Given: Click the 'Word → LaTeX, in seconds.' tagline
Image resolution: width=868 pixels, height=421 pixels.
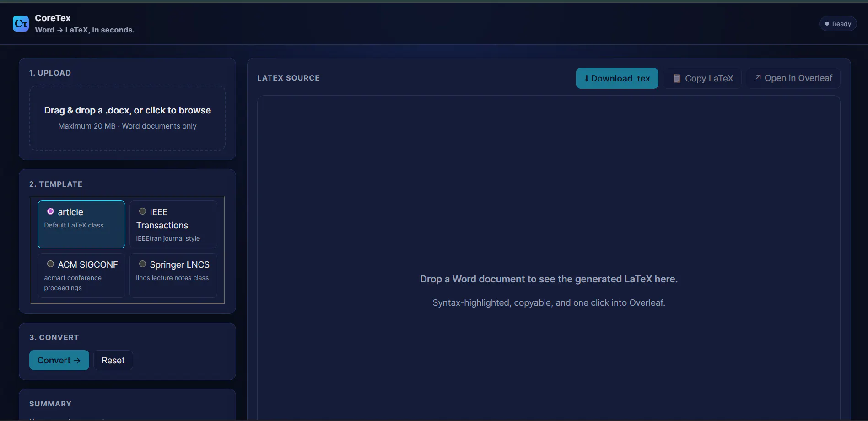Looking at the screenshot, I should coord(85,30).
